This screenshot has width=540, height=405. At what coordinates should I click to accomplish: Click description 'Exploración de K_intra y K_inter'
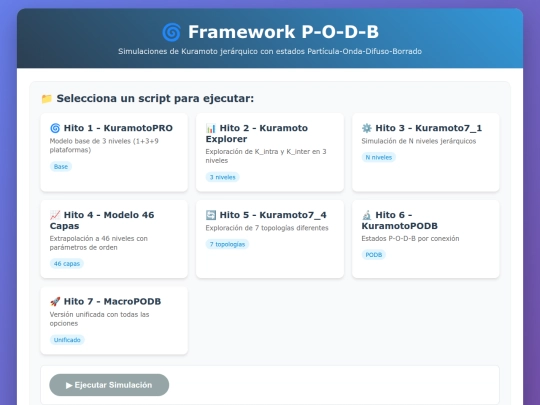(x=266, y=156)
